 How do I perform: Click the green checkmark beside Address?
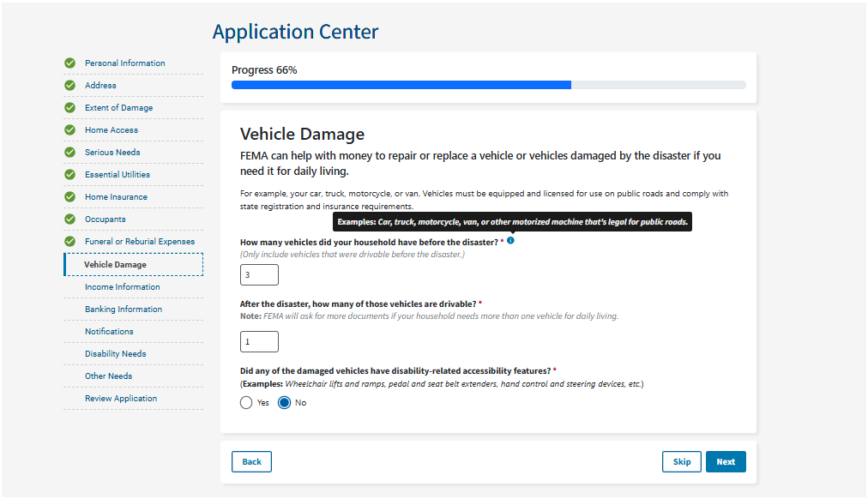[x=69, y=86]
